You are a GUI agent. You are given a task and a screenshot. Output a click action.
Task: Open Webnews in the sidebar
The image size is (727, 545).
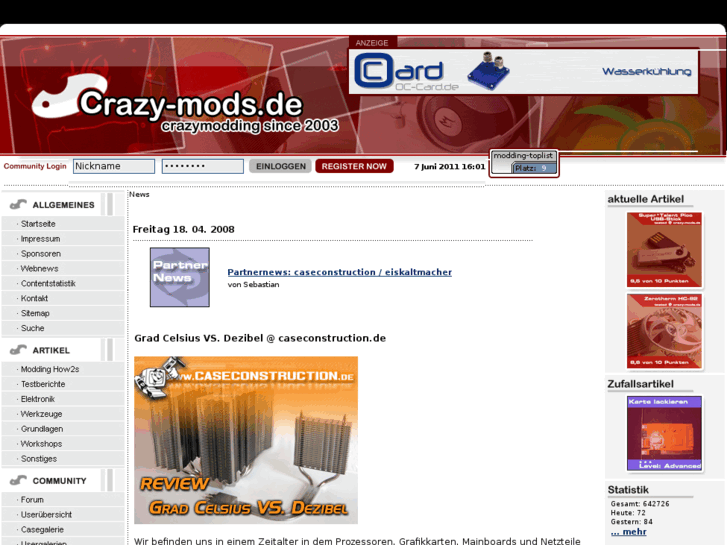click(39, 269)
